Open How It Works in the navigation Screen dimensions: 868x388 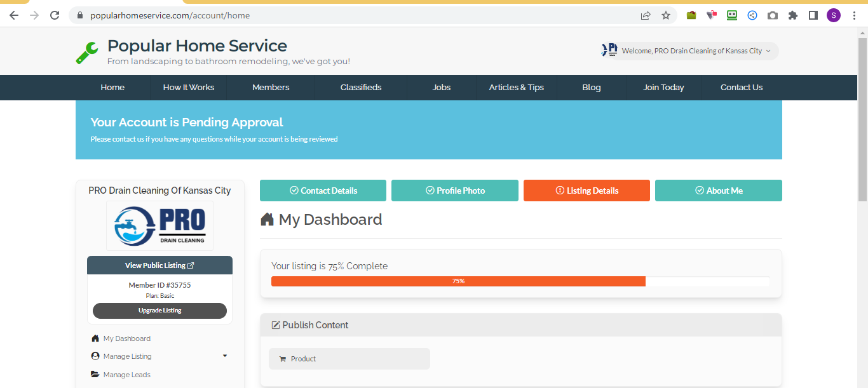(x=189, y=88)
